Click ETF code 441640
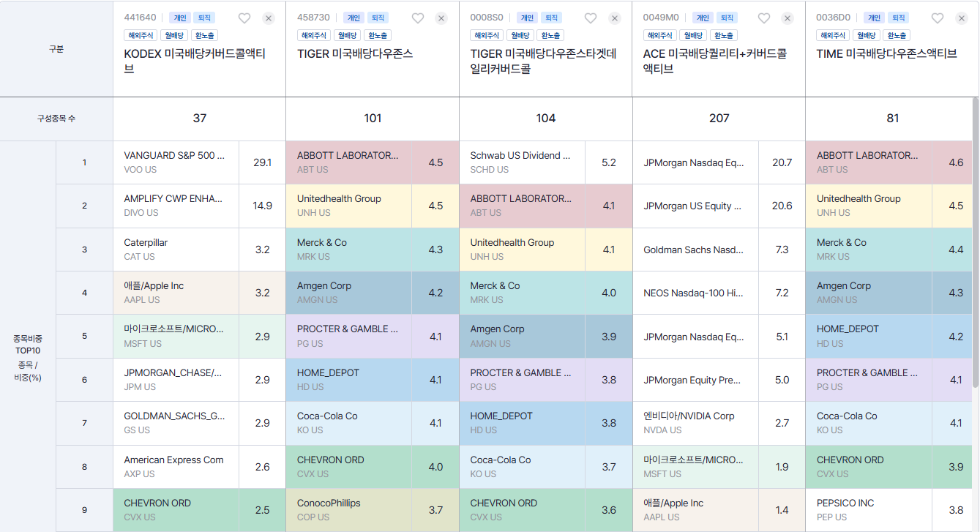The height and width of the screenshot is (532, 980). click(140, 18)
